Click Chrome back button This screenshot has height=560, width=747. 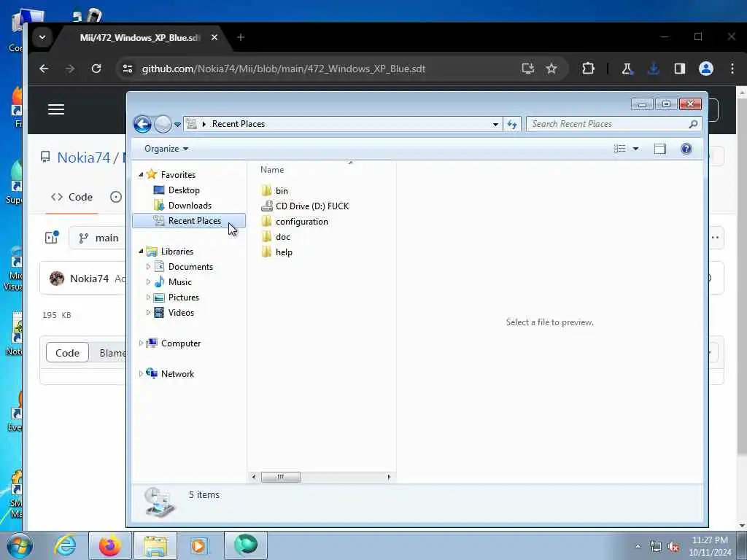(44, 69)
